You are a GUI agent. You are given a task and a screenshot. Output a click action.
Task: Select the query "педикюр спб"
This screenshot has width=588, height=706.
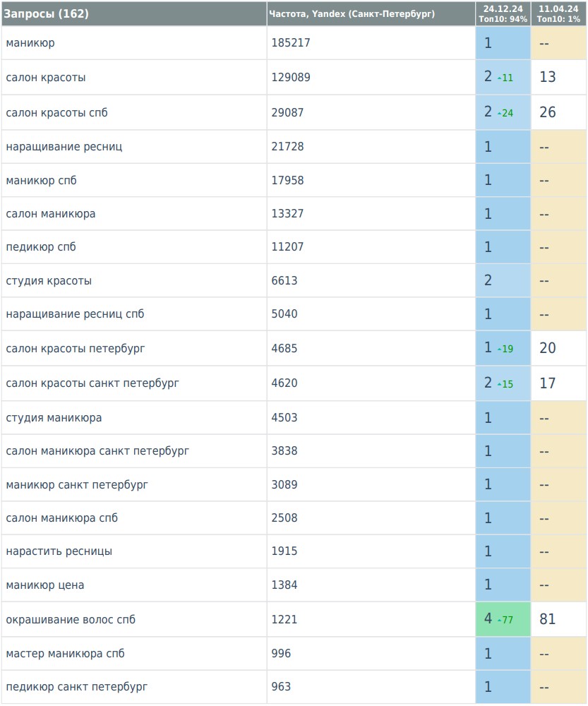coord(41,246)
